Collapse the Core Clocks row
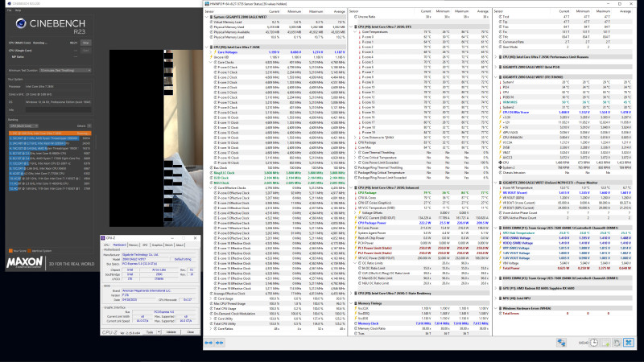644x362 pixels. point(211,63)
